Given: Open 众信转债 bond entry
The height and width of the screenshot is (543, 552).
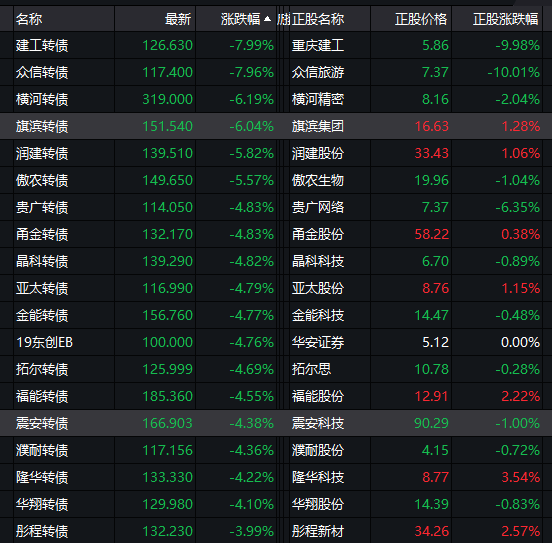Looking at the screenshot, I should tap(42, 73).
